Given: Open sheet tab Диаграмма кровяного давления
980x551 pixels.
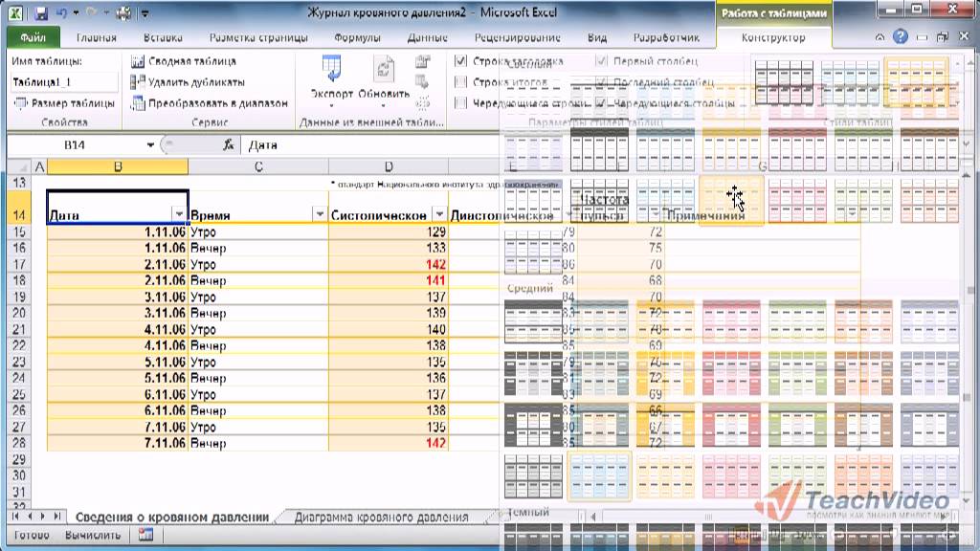Looking at the screenshot, I should pos(381,518).
